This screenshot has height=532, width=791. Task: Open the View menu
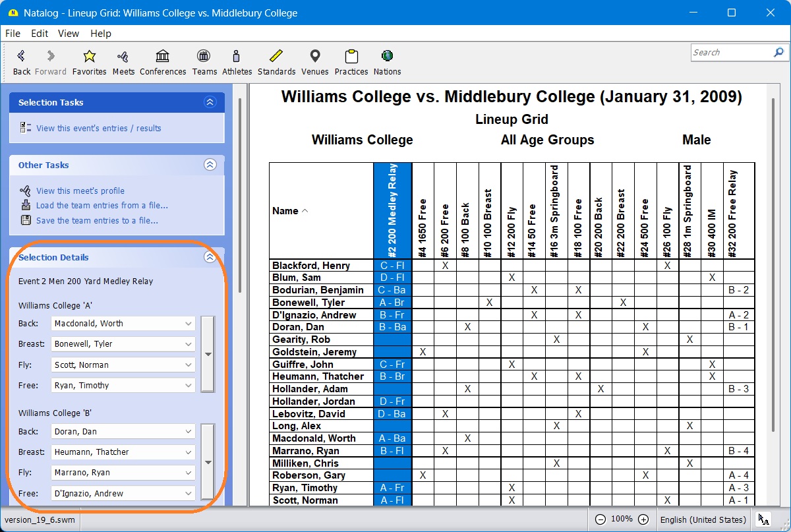coord(68,33)
